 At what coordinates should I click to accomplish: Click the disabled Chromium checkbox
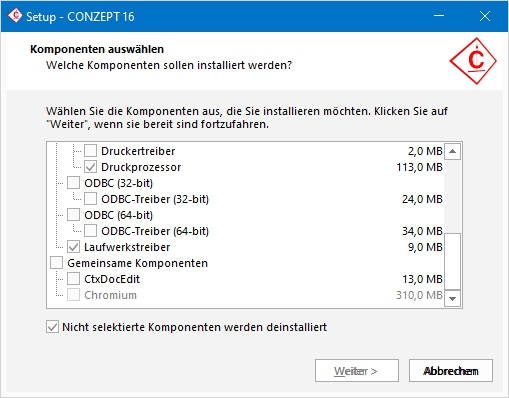(x=73, y=295)
